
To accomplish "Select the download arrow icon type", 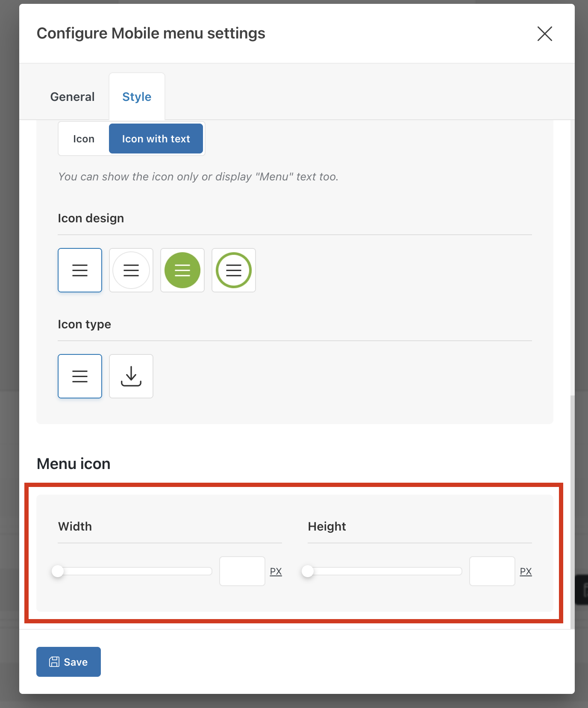I will pos(131,376).
